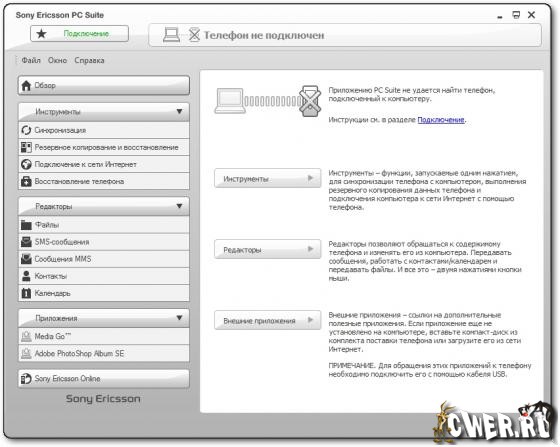Open the Календарь editor
Screen dimensions: 560x447
104,293
